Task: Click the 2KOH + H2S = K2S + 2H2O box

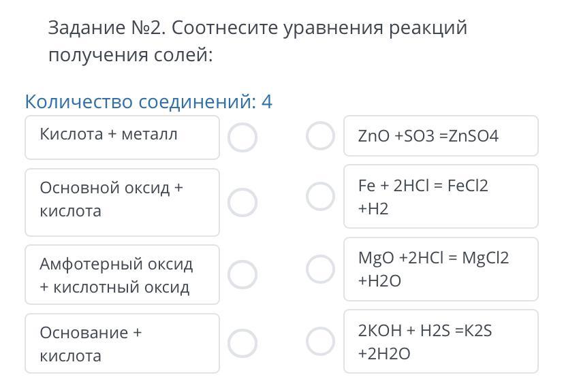Action: point(441,341)
